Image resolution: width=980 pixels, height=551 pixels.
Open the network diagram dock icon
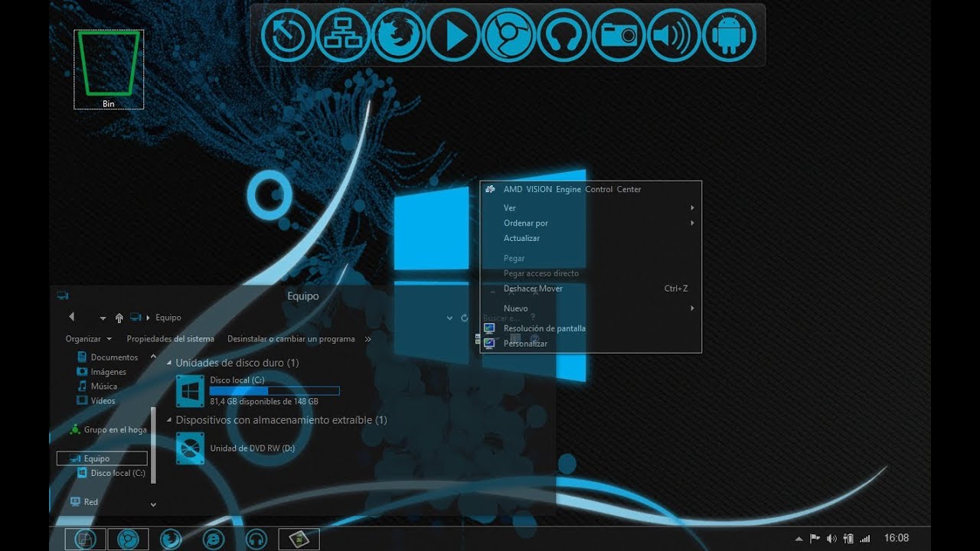point(343,34)
